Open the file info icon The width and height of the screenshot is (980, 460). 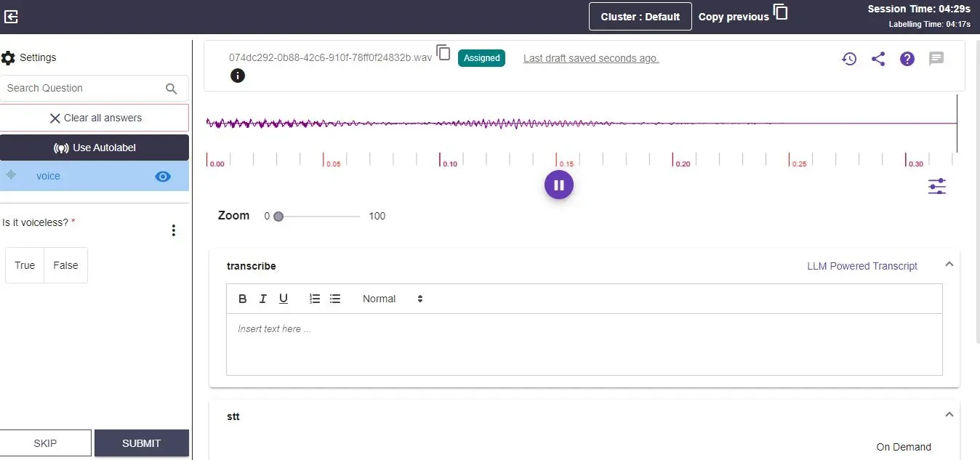point(237,75)
